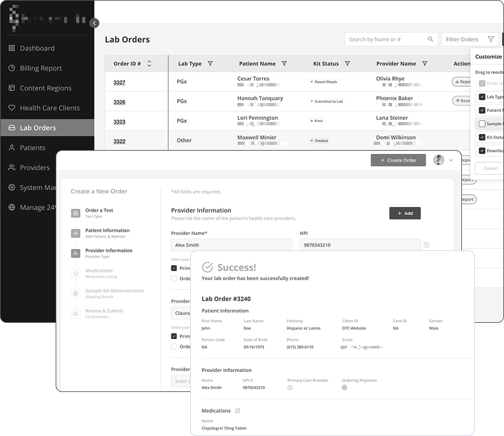Collapse the sidebar with arrow button
This screenshot has height=436, width=504.
[x=94, y=23]
